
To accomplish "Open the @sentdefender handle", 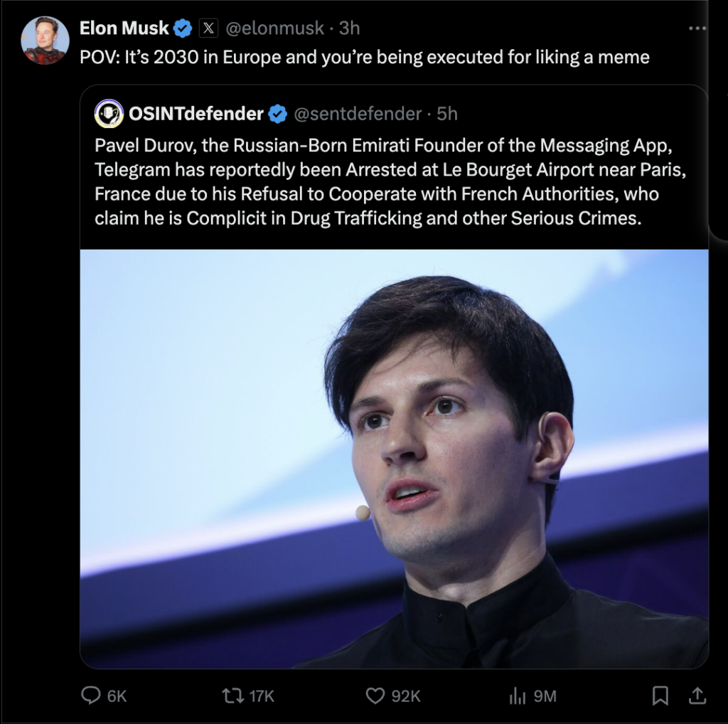I will [358, 114].
